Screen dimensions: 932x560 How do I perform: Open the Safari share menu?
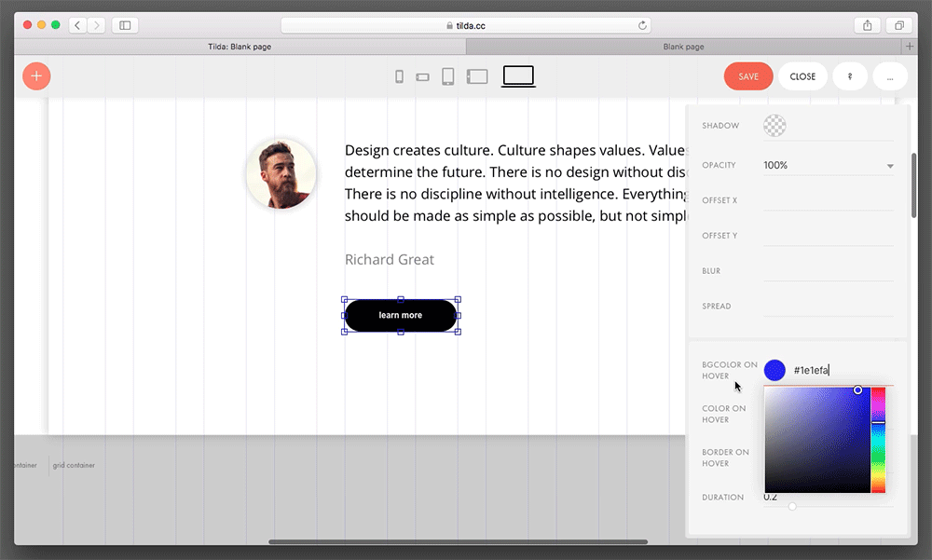coord(867,25)
